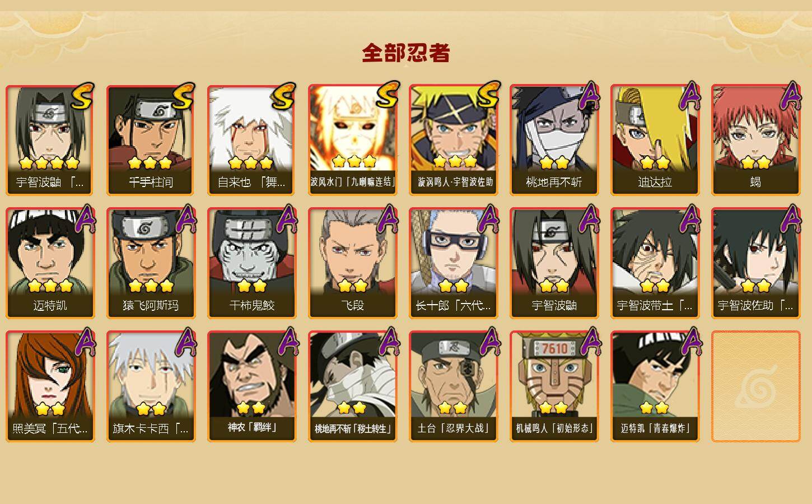Select the 飞段 character card

pyautogui.click(x=352, y=263)
